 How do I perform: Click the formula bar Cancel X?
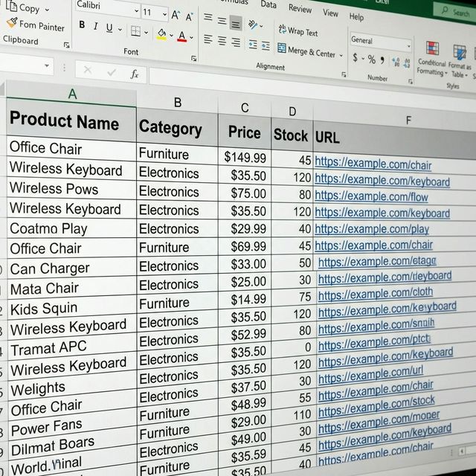coord(88,70)
